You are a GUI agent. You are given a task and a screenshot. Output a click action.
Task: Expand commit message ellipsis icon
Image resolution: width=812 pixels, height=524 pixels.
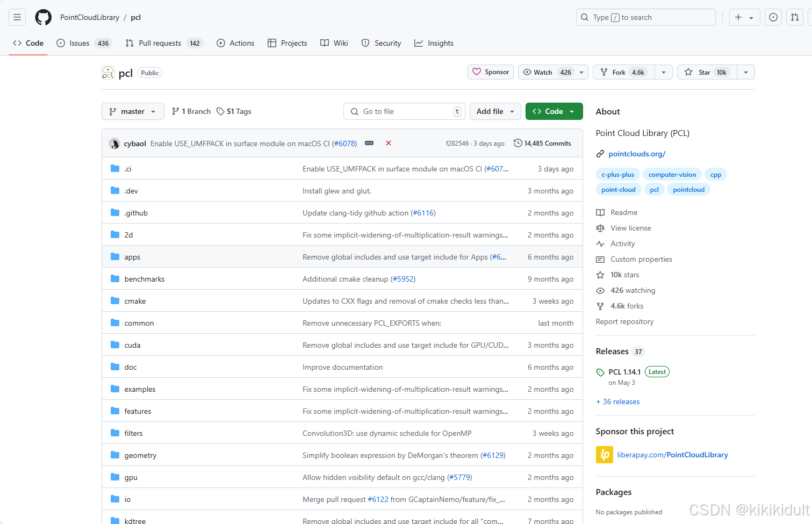369,143
